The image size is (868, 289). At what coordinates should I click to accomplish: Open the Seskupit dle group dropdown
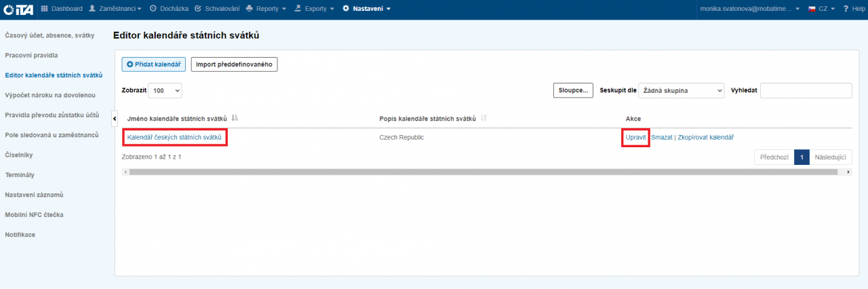click(682, 90)
